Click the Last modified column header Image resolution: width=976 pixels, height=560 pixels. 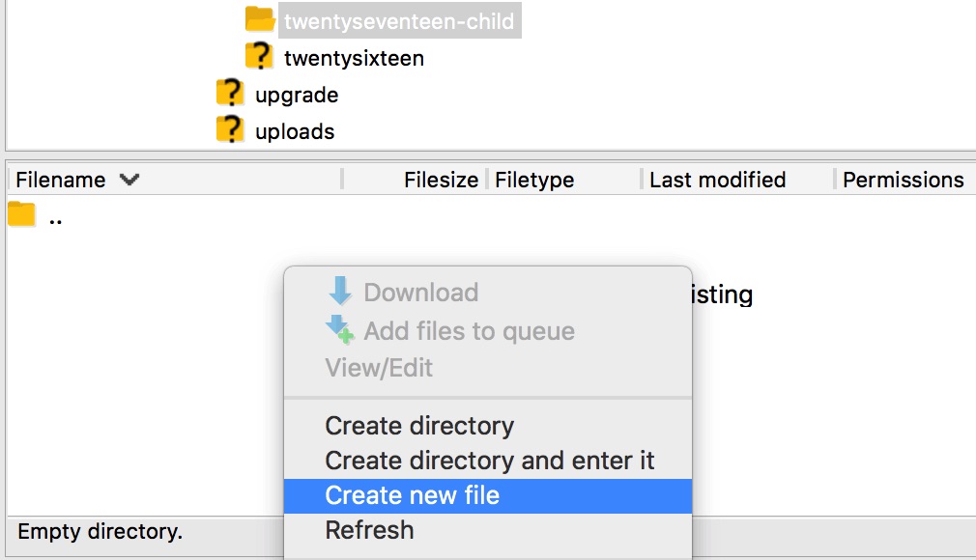717,180
